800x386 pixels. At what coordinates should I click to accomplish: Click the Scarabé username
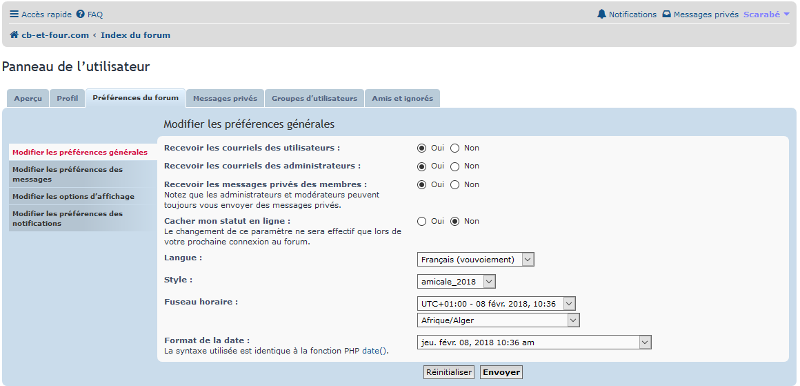click(x=762, y=14)
